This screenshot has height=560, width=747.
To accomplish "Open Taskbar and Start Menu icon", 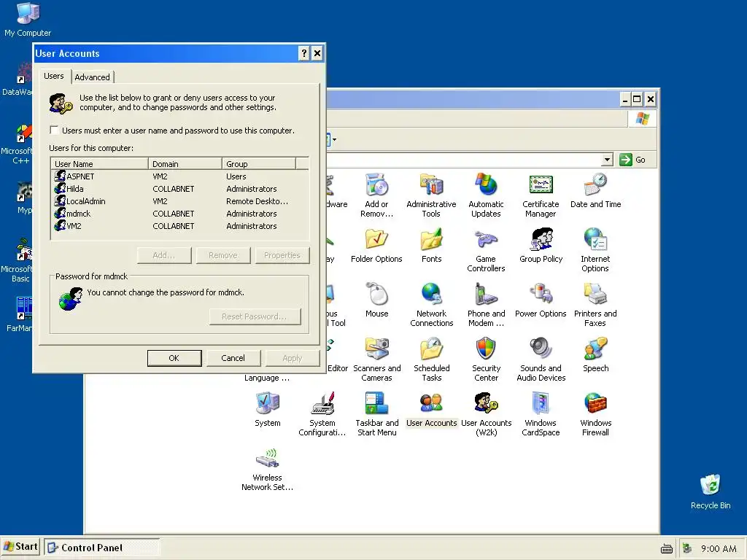I will pos(376,404).
